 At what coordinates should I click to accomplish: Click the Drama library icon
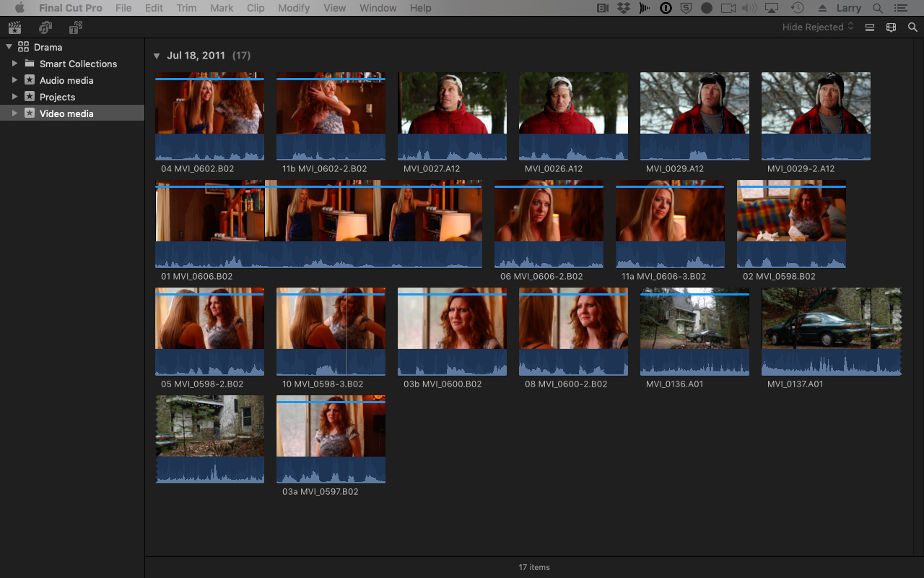pos(24,47)
